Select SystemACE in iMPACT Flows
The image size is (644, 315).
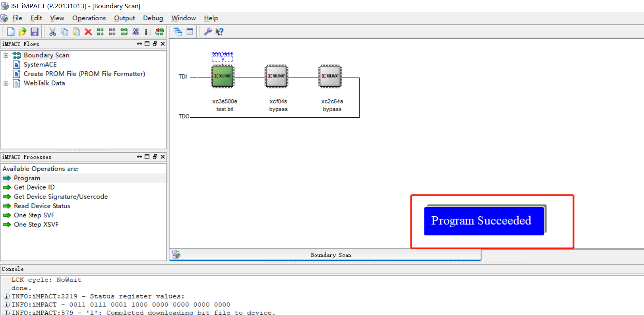click(40, 64)
